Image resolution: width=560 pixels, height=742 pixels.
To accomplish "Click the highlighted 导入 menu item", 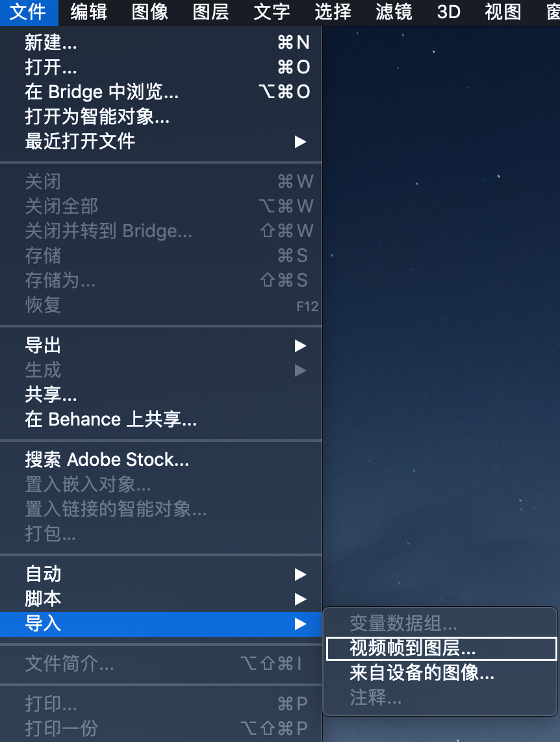I will coord(161,624).
